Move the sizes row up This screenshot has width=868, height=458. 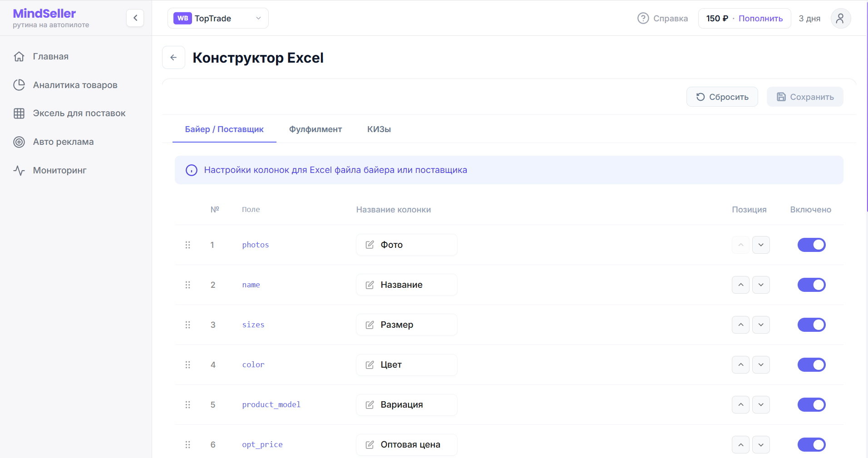tap(740, 325)
